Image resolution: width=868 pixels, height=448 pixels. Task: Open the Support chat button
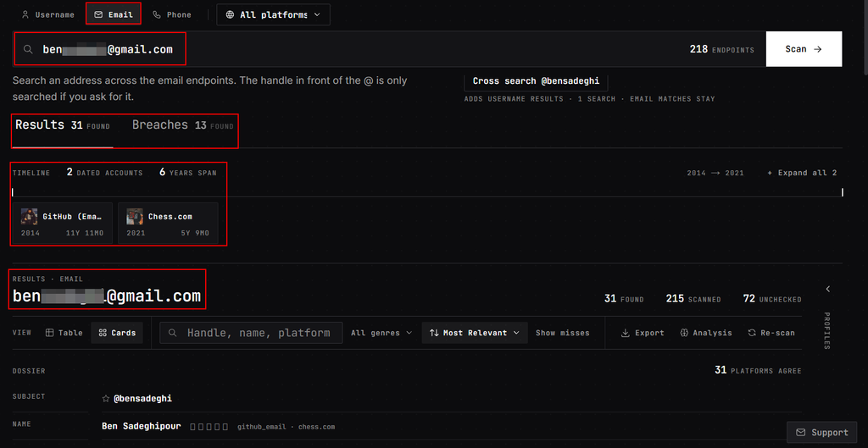pos(821,433)
